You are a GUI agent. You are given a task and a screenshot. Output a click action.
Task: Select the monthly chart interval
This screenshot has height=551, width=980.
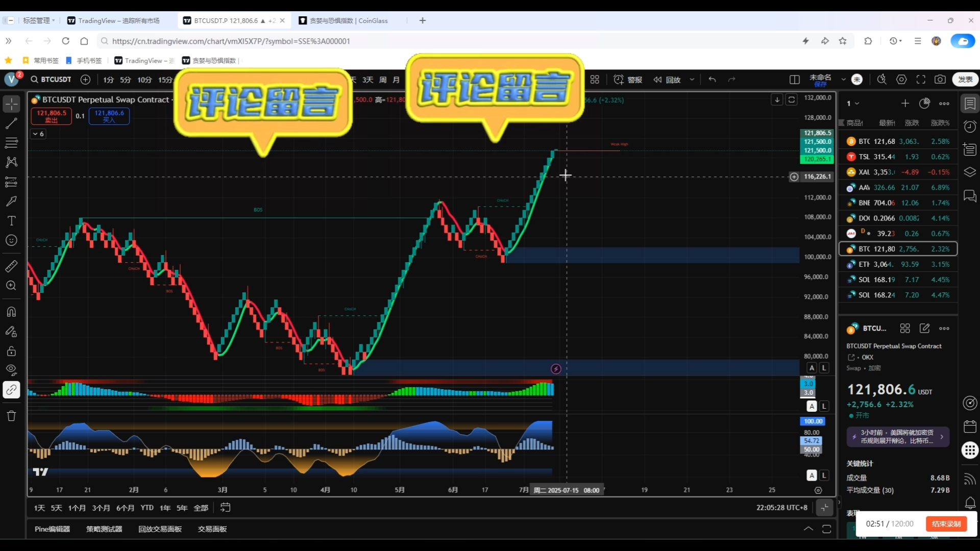396,80
